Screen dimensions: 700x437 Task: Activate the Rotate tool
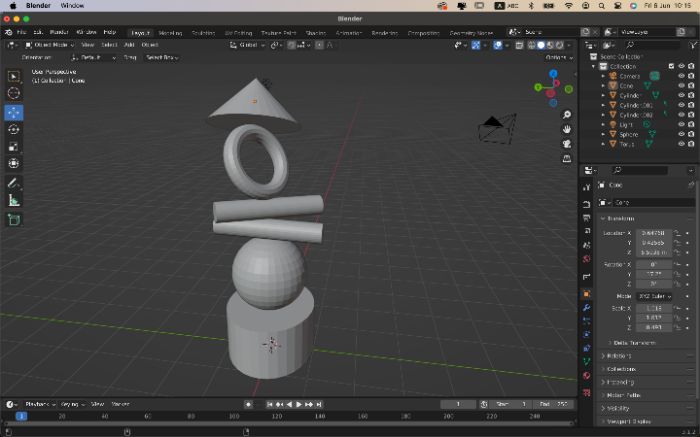[x=14, y=129]
